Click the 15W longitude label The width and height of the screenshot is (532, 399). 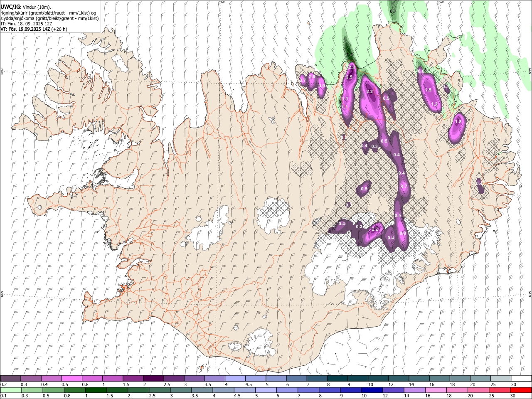(x=440, y=2)
